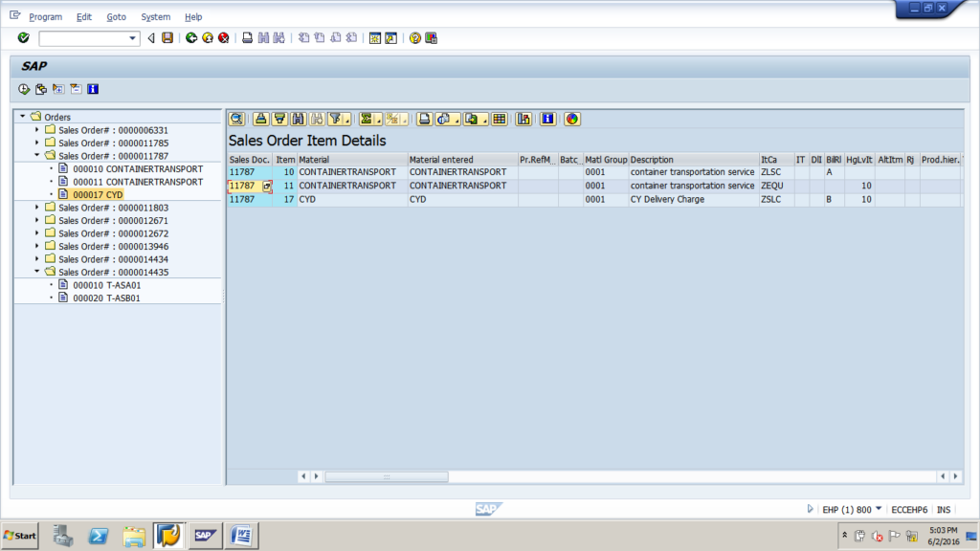Open the Goto menu
Screen dimensions: 980x551
click(x=117, y=16)
